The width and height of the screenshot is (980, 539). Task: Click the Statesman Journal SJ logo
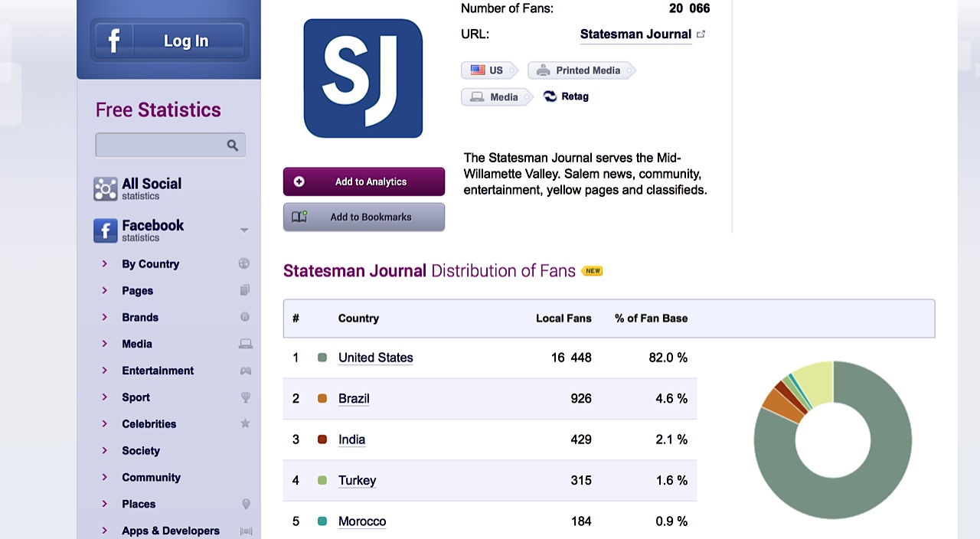[363, 79]
